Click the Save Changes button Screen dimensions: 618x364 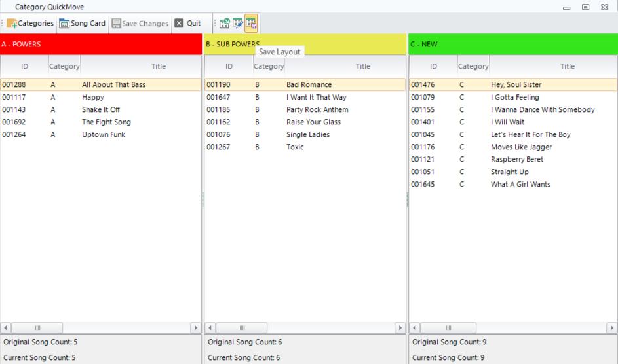pyautogui.click(x=140, y=24)
